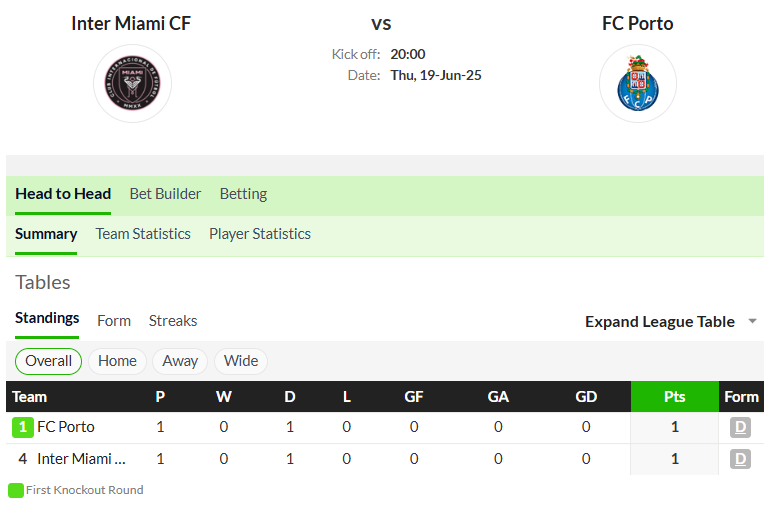Show the Form table tab
Screen dimensions: 767x511
(114, 321)
